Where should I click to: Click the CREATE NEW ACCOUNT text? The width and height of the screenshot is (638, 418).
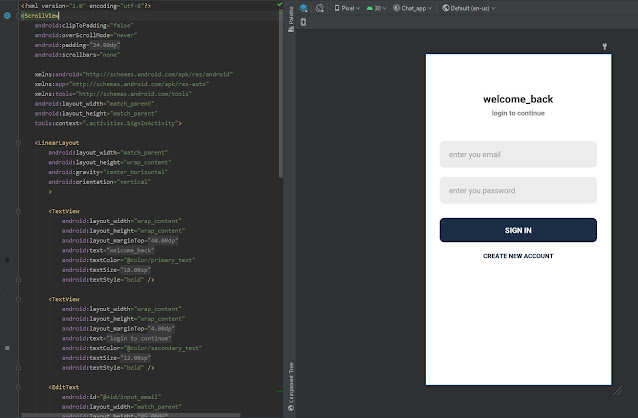tap(518, 256)
